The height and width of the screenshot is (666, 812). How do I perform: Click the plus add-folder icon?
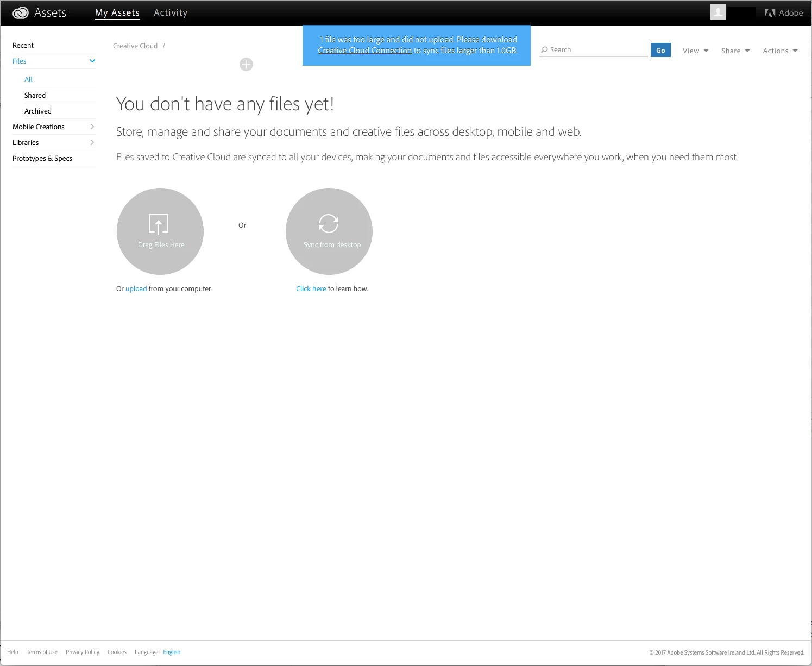click(246, 65)
